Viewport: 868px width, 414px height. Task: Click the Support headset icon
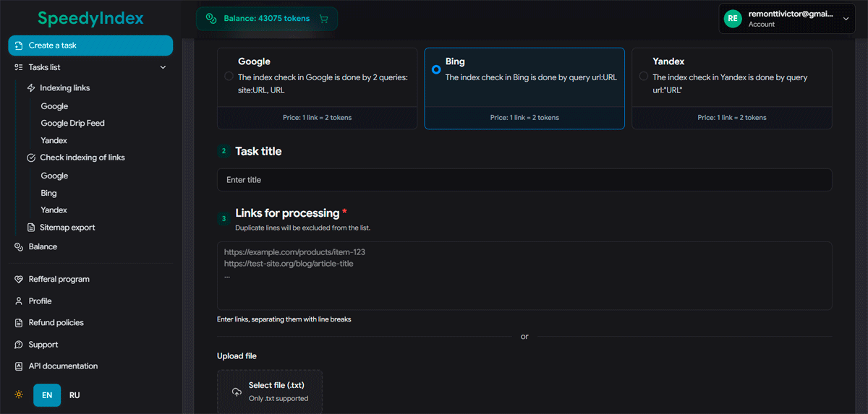(x=19, y=345)
